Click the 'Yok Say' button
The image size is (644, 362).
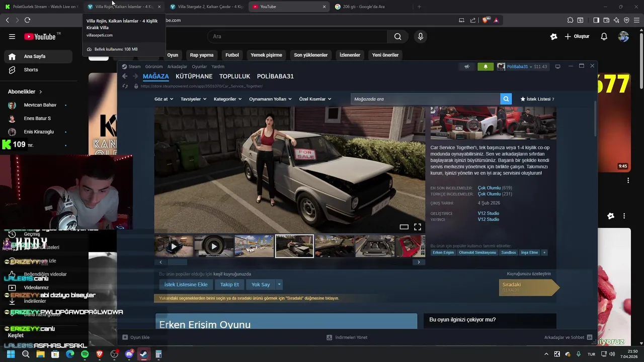(x=261, y=285)
